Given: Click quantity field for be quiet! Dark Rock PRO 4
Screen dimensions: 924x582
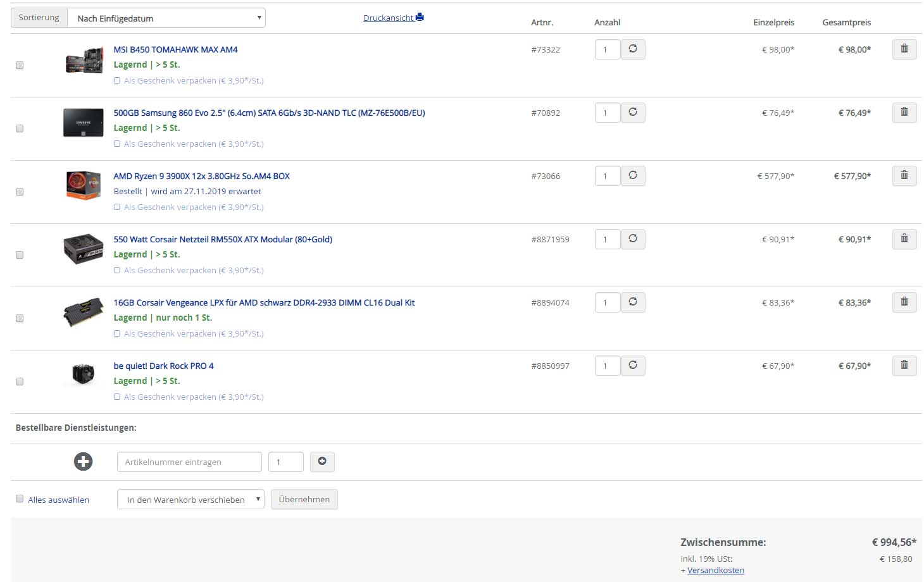Looking at the screenshot, I should pyautogui.click(x=608, y=366).
